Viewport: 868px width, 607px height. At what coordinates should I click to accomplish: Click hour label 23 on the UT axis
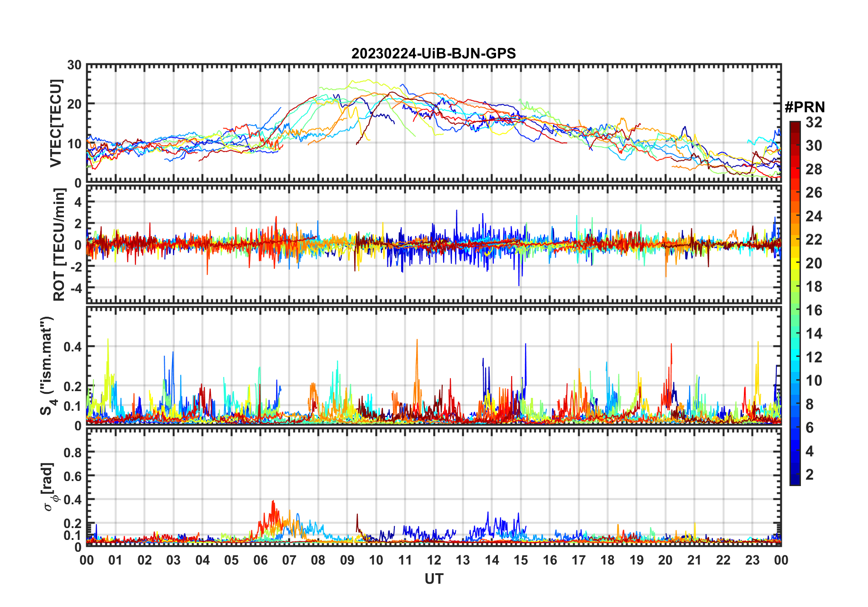pyautogui.click(x=752, y=560)
